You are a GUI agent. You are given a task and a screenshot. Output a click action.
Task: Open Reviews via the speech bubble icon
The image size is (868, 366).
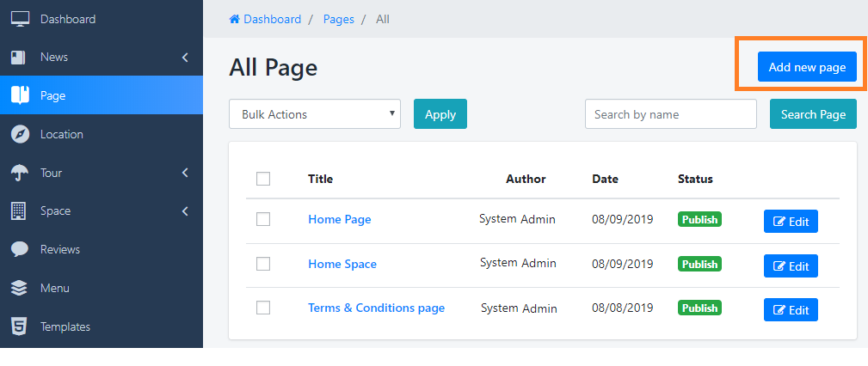tap(19, 249)
